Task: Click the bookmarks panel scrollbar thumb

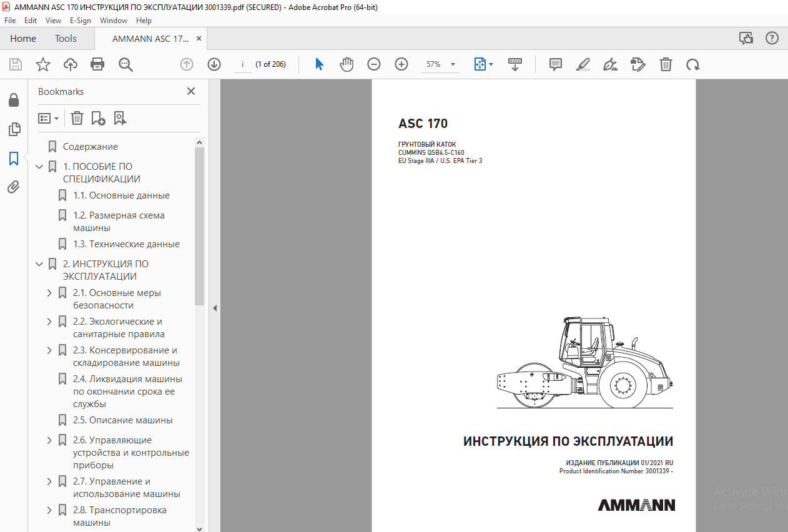Action: click(200, 226)
